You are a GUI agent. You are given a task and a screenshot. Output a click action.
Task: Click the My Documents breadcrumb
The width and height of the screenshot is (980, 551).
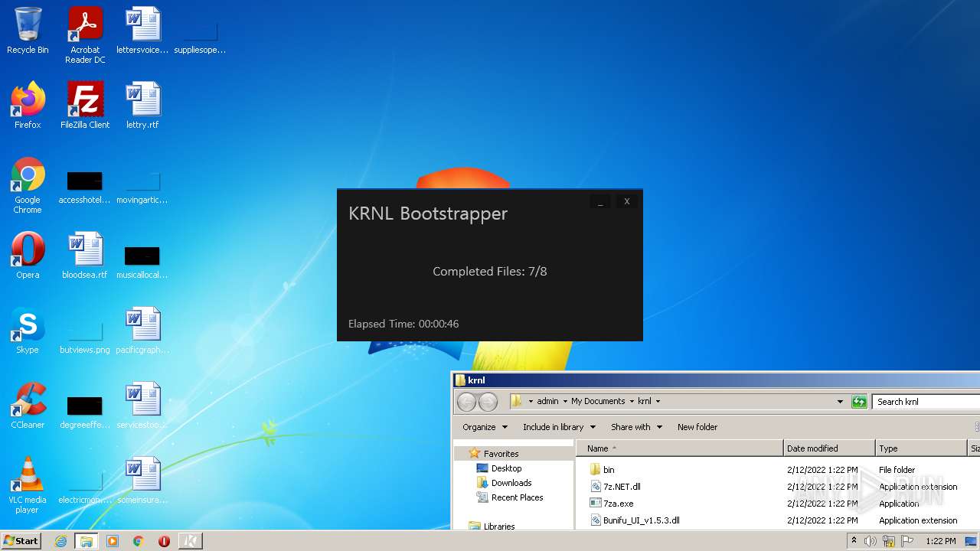point(598,401)
